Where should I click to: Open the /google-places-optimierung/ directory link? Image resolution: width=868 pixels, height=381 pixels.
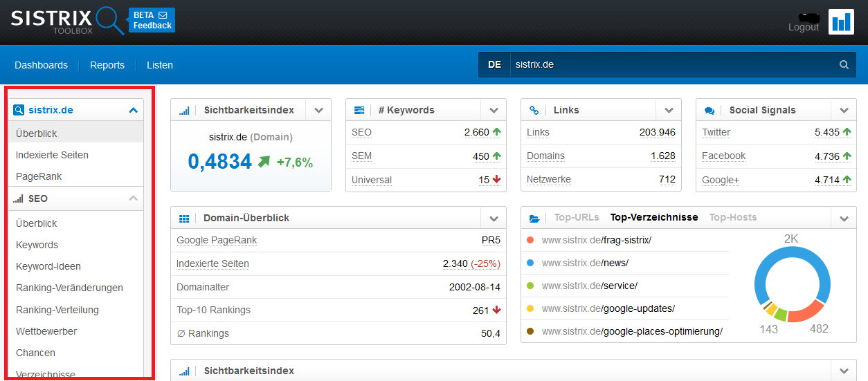pyautogui.click(x=632, y=331)
